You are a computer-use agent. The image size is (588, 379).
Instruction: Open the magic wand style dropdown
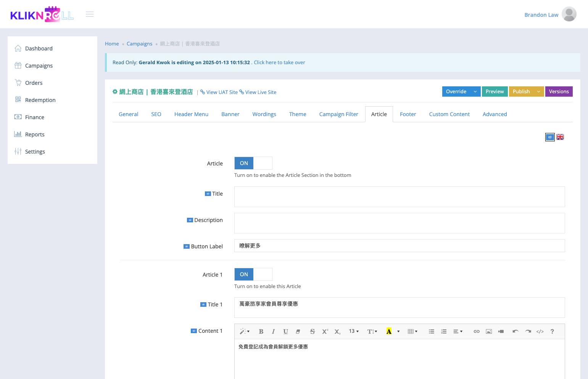245,332
